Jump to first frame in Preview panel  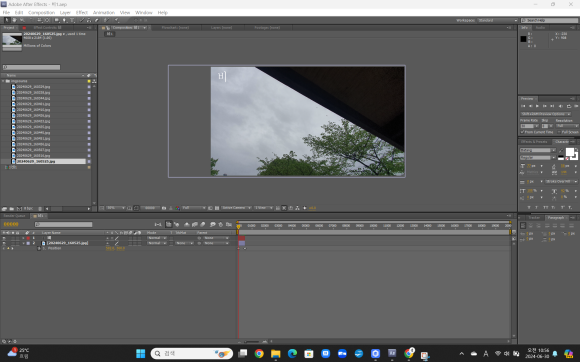pyautogui.click(x=523, y=106)
